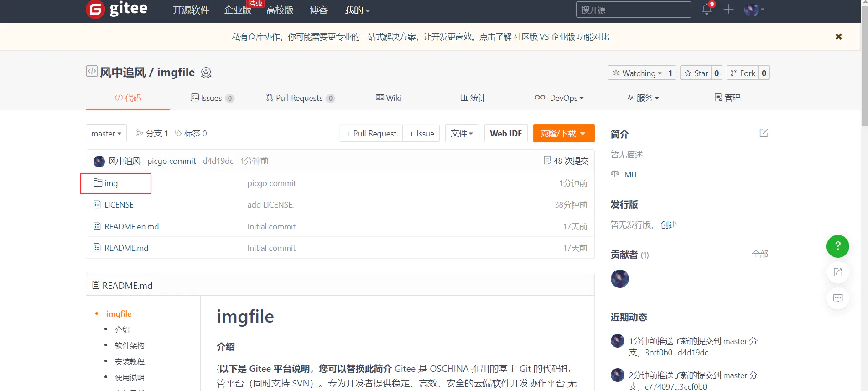This screenshot has width=868, height=391.
Task: View 标签 0 tags
Action: [191, 133]
